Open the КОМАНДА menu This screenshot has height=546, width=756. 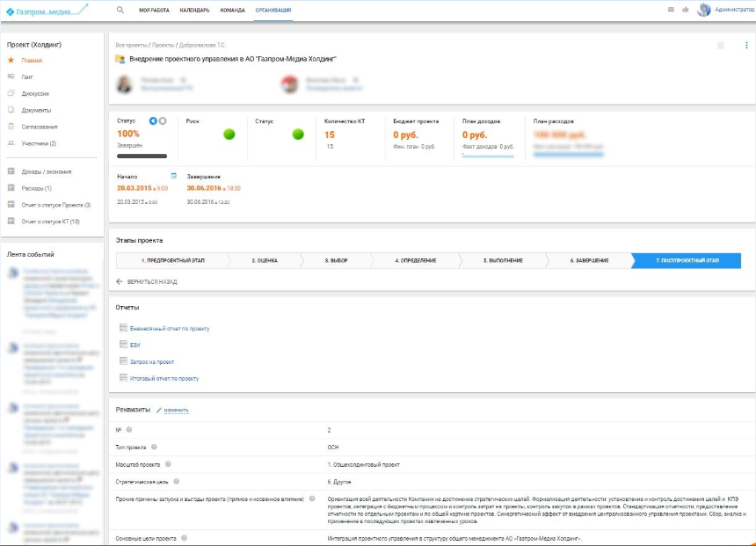click(x=232, y=11)
